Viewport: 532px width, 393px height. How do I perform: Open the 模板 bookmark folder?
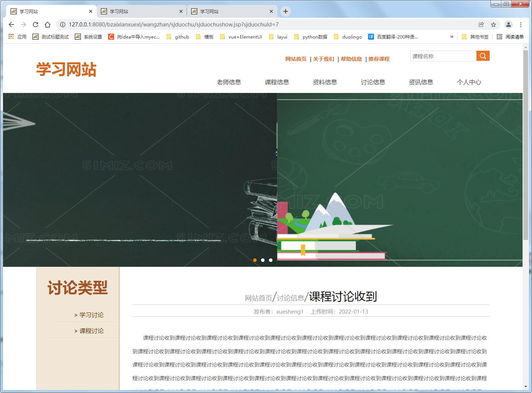(205, 37)
